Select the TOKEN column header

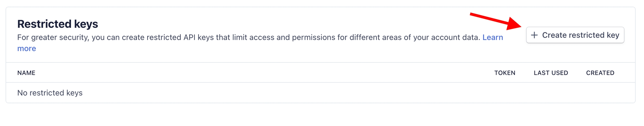tap(505, 73)
